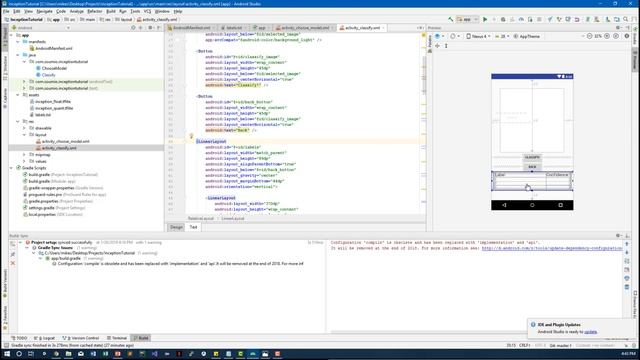Open the Refactor menu
Screen dimensions: 640x360
pyautogui.click(x=94, y=11)
